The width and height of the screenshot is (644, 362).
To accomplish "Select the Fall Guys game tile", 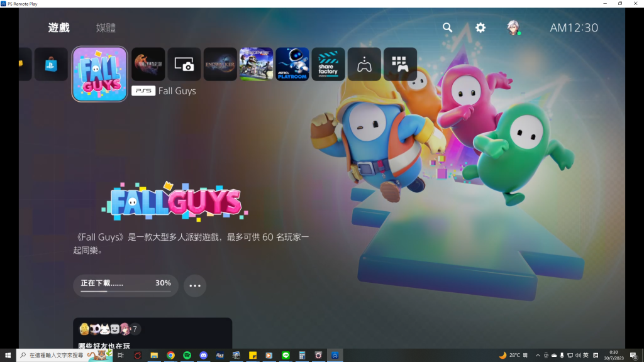I will 99,74.
